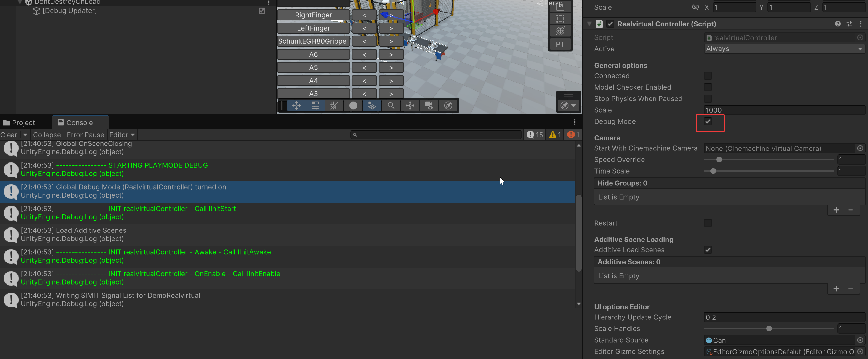Image resolution: width=868 pixels, height=359 pixels.
Task: Click the magnifier search icon in scene toolbar
Action: coord(391,106)
